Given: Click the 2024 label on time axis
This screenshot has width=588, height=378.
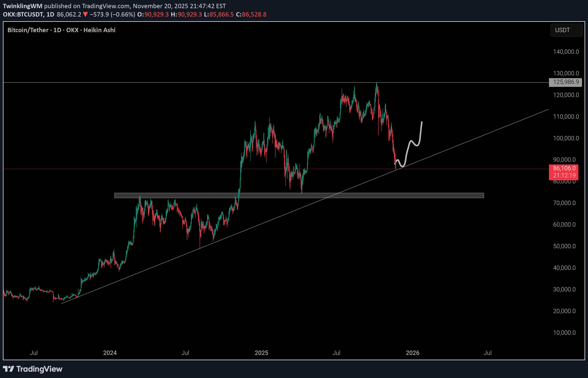Looking at the screenshot, I should pos(110,353).
